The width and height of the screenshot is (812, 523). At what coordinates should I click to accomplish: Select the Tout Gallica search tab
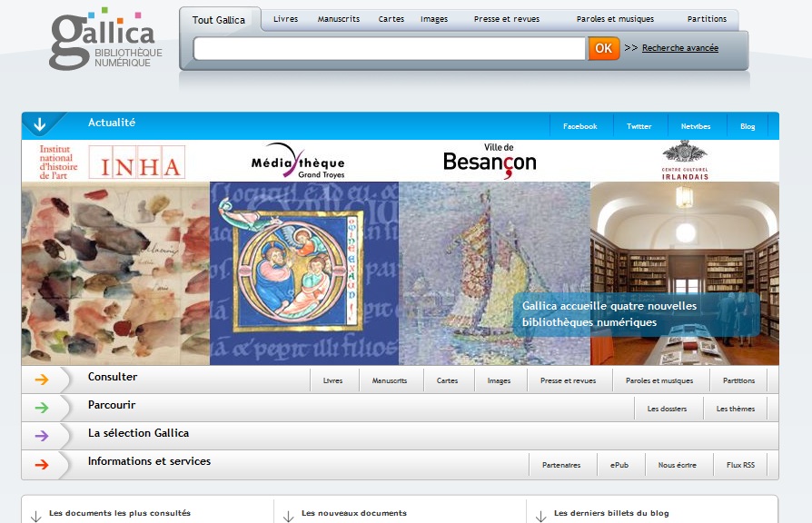tap(219, 20)
